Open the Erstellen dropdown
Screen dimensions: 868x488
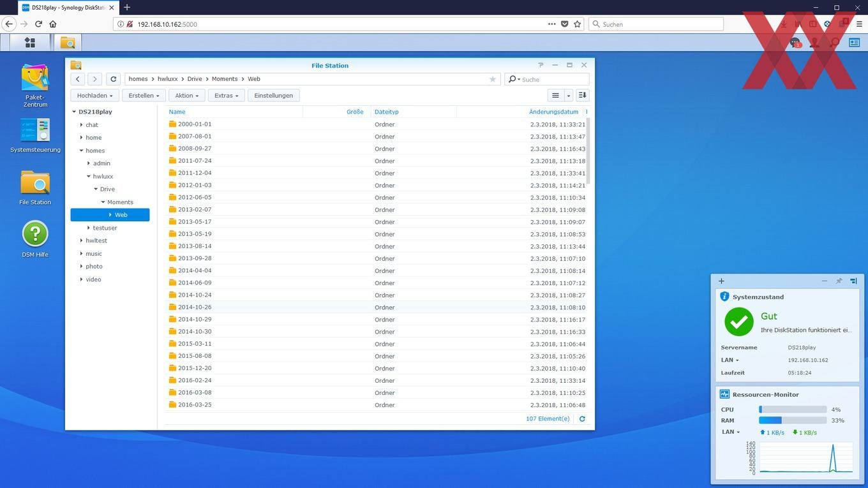[x=144, y=96]
